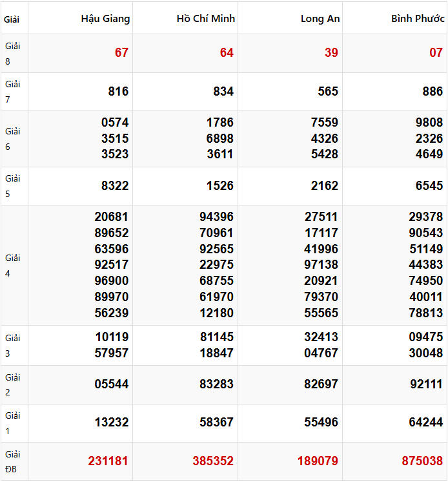Click Giải 1 value 13232
448x482 pixels.
(112, 422)
